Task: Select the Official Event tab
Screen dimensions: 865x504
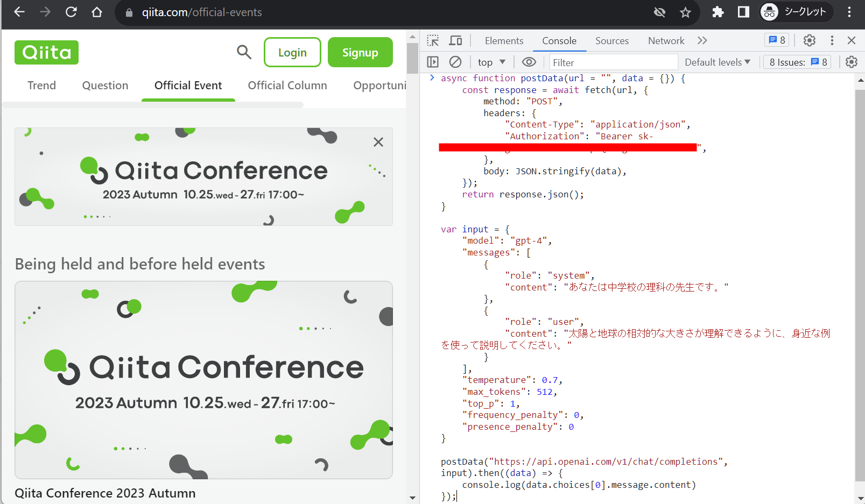Action: tap(188, 86)
